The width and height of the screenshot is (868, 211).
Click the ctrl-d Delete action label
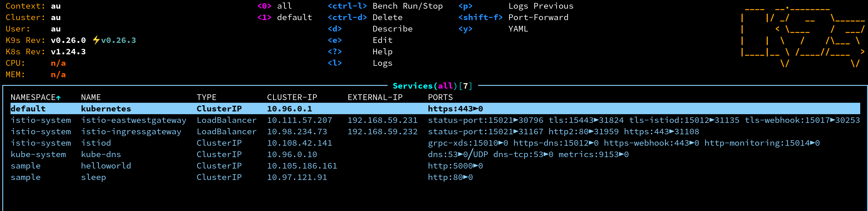click(388, 17)
